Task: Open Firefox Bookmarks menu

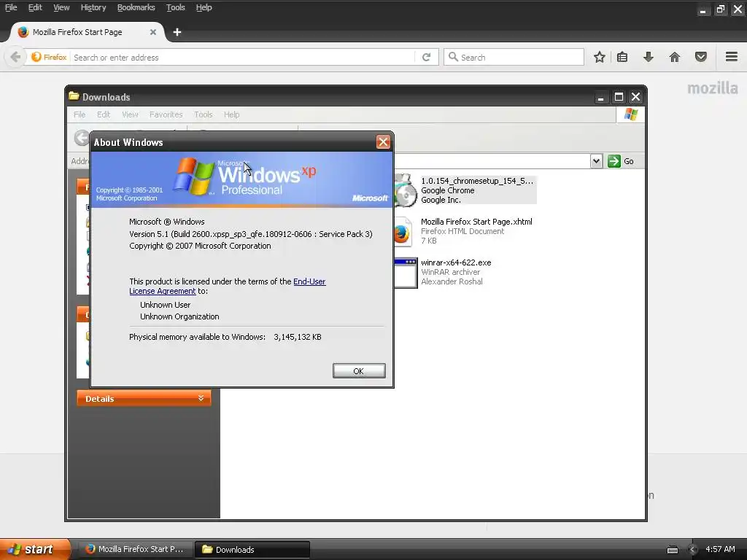Action: click(x=136, y=7)
